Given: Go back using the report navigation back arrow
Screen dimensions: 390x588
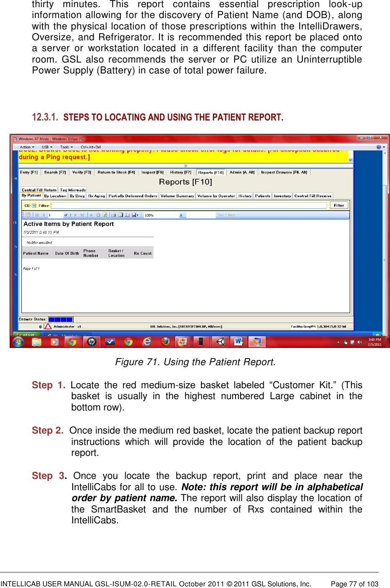Looking at the screenshot, I should 92,215.
